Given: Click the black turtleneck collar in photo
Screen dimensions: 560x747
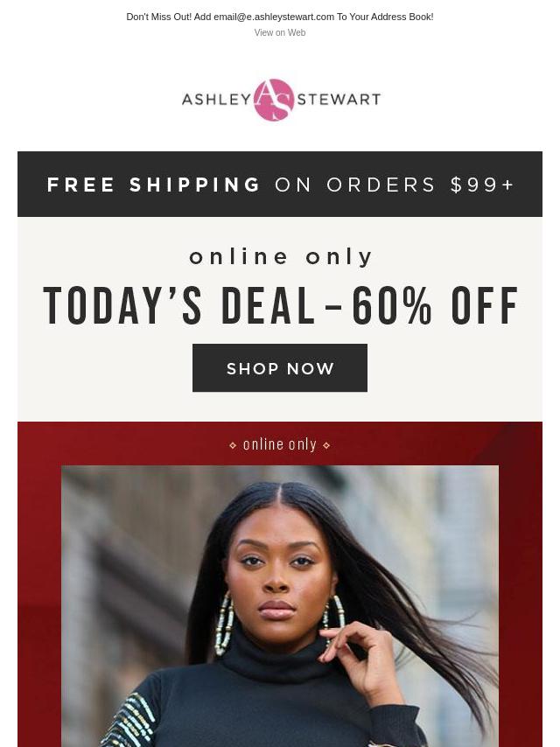Looking at the screenshot, I should (x=279, y=653).
